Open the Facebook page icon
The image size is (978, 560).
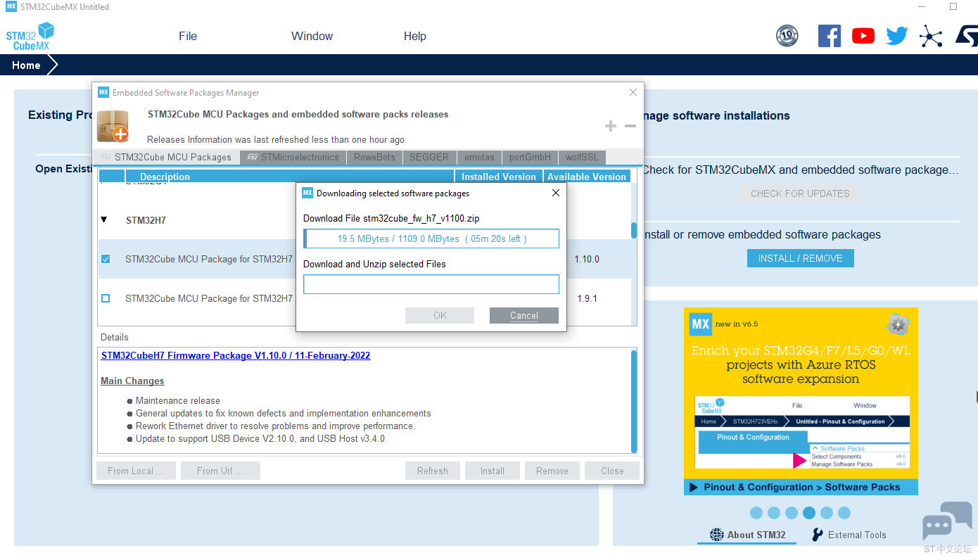(830, 36)
